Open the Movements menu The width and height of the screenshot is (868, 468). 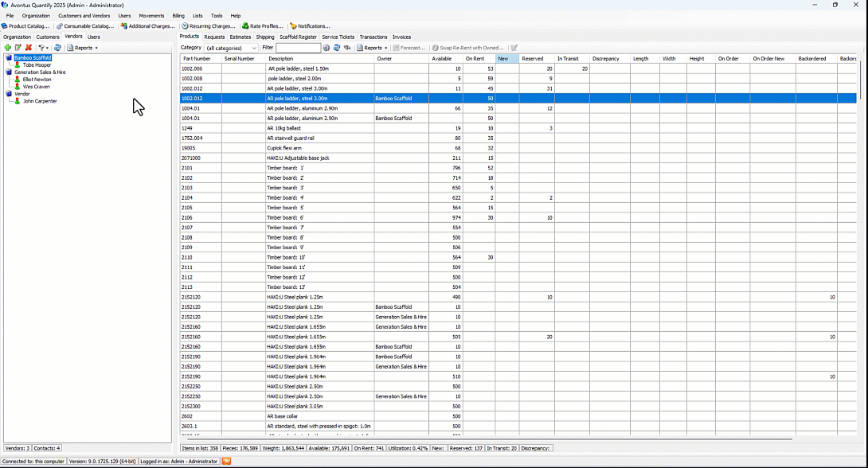(x=151, y=16)
